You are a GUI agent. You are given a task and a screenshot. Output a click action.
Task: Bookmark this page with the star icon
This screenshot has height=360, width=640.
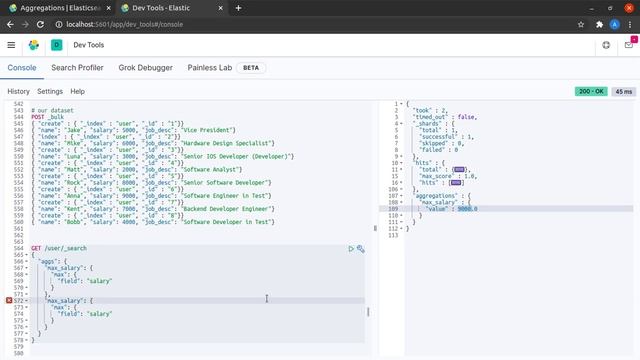coord(581,24)
